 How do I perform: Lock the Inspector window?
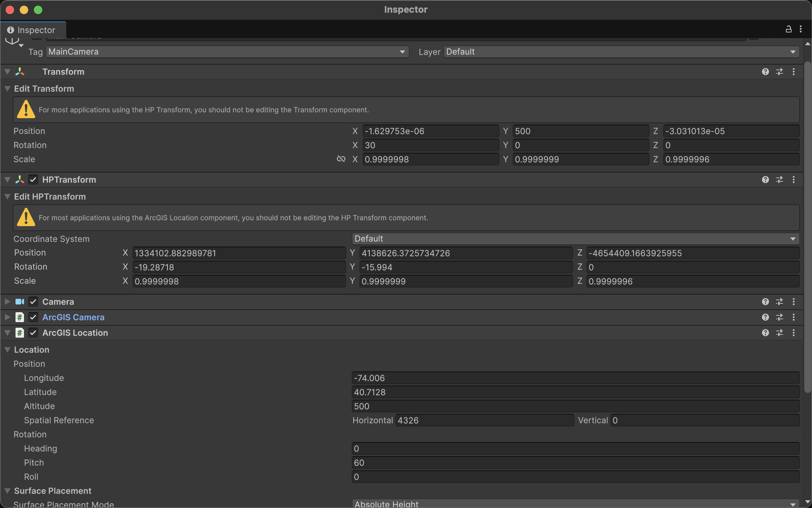pos(788,29)
